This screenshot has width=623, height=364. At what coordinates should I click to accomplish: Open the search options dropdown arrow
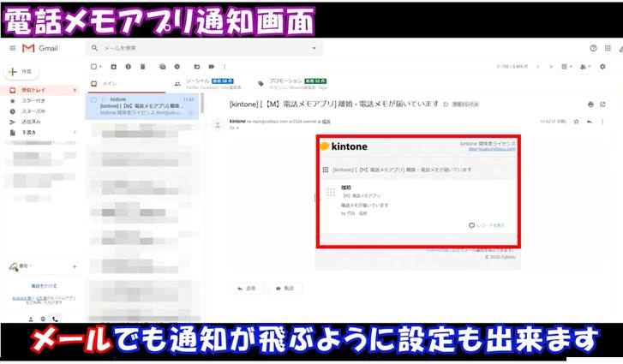point(314,48)
